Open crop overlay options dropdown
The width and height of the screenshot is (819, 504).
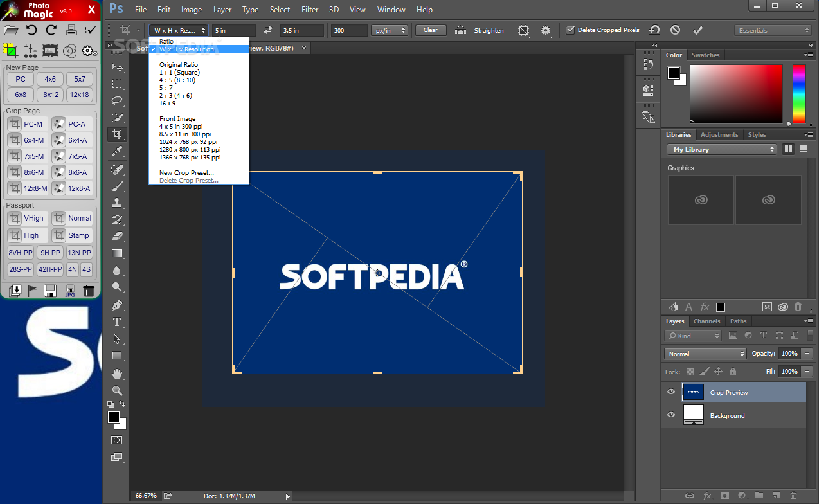[525, 30]
